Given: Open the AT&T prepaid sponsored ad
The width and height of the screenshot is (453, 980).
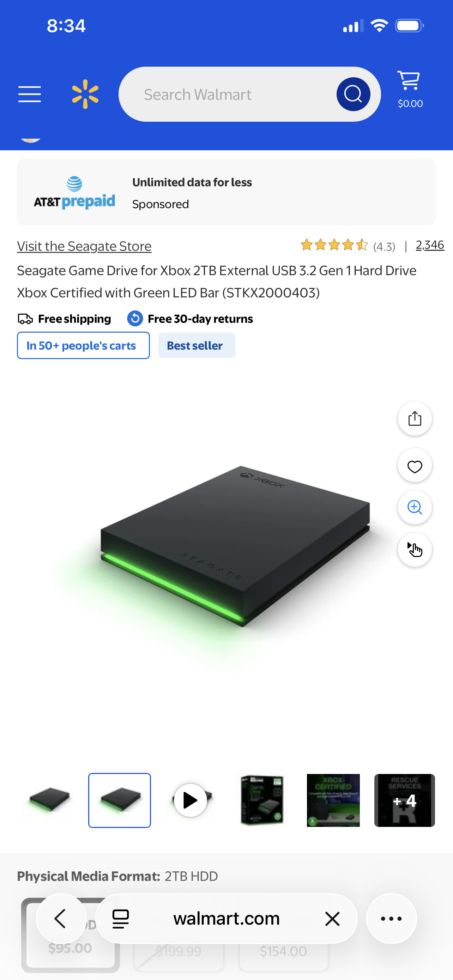Looking at the screenshot, I should pos(226,192).
